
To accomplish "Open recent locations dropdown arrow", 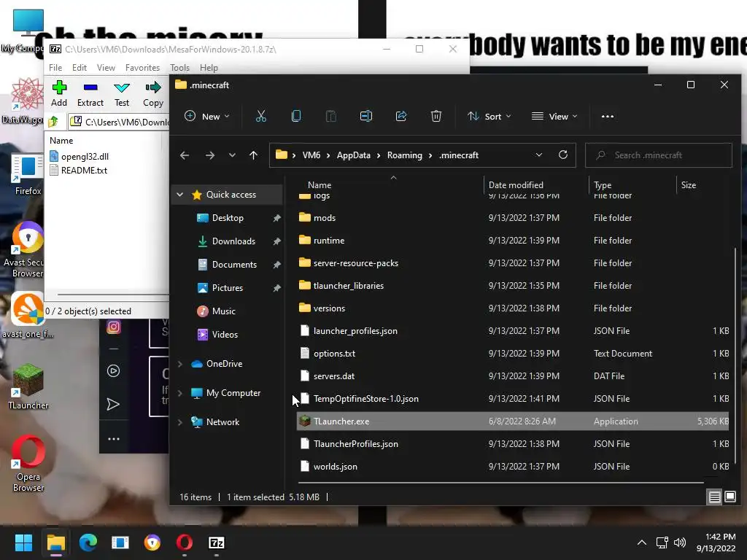I will click(x=232, y=155).
